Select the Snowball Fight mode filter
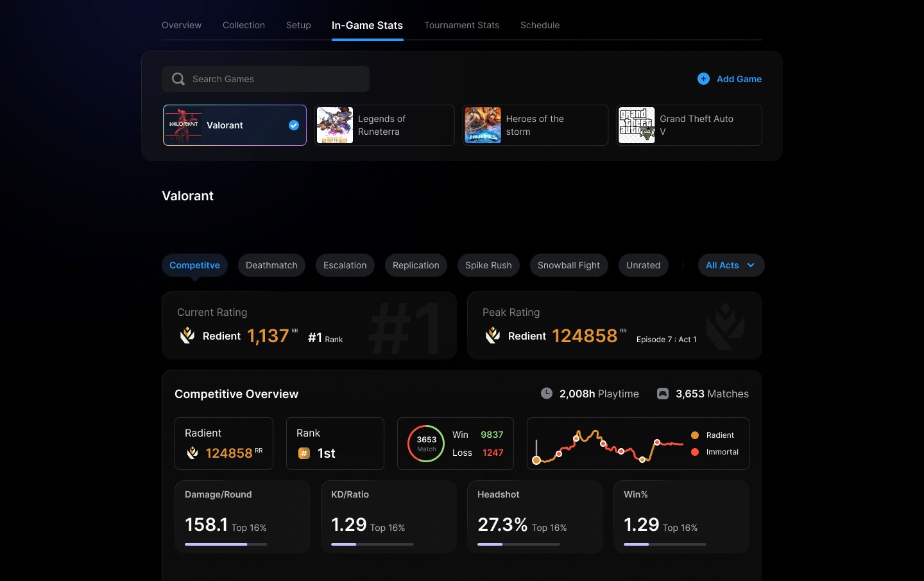Screen dimensions: 924x581 (569, 265)
